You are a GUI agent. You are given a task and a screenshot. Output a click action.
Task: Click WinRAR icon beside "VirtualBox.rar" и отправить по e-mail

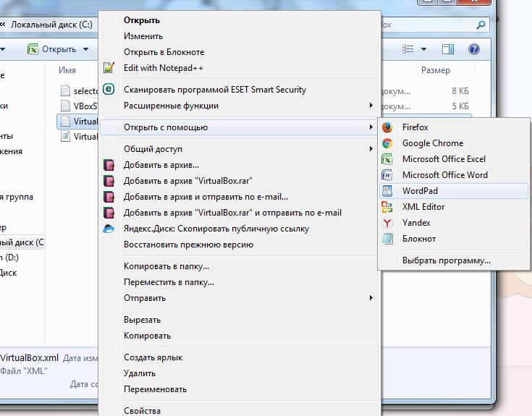109,213
